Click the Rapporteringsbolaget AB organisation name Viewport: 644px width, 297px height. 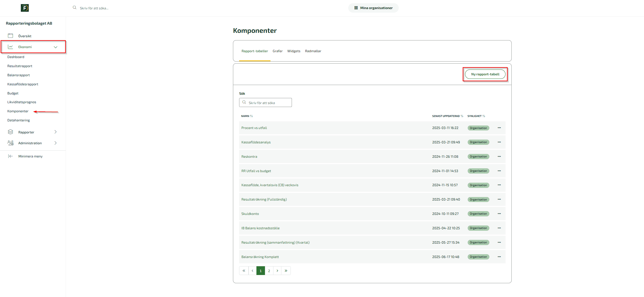coord(29,23)
